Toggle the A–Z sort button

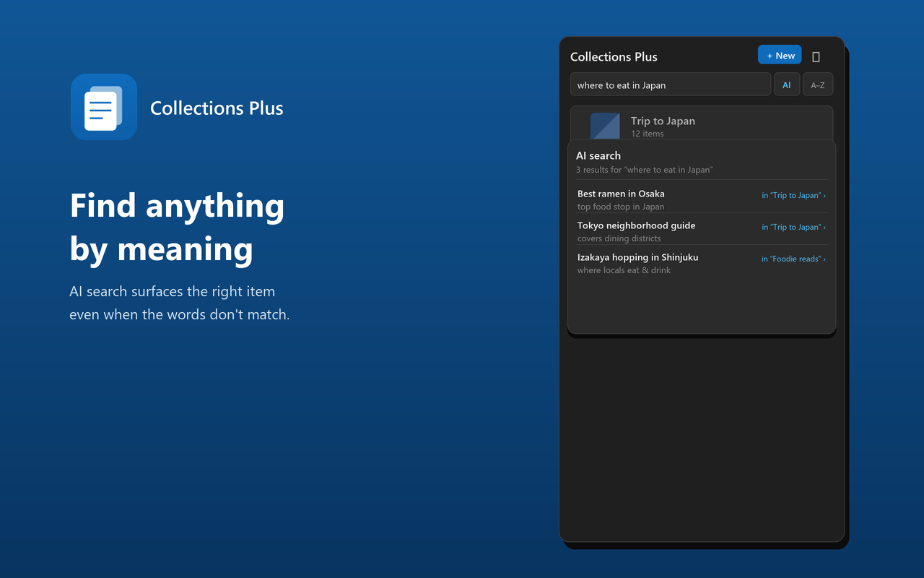point(818,85)
